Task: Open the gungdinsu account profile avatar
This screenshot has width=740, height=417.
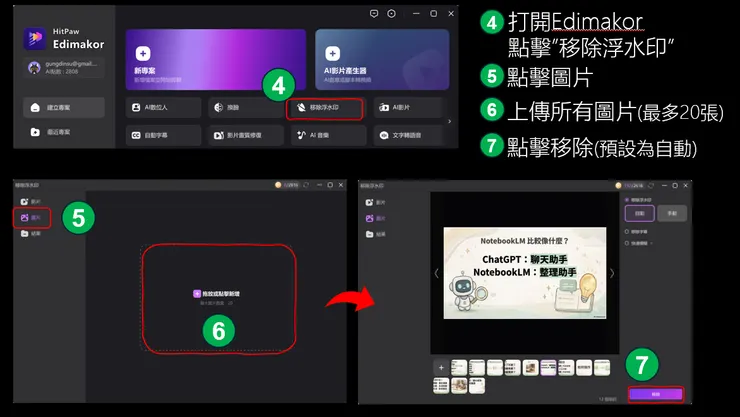Action: (34, 67)
